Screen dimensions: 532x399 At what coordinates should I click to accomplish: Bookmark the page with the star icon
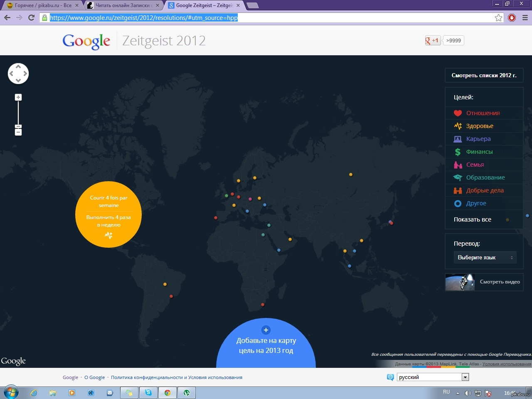[498, 17]
